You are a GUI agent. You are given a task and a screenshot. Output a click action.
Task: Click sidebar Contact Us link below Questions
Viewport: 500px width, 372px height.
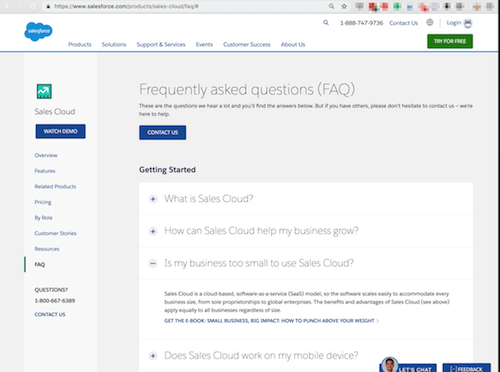pyautogui.click(x=50, y=314)
